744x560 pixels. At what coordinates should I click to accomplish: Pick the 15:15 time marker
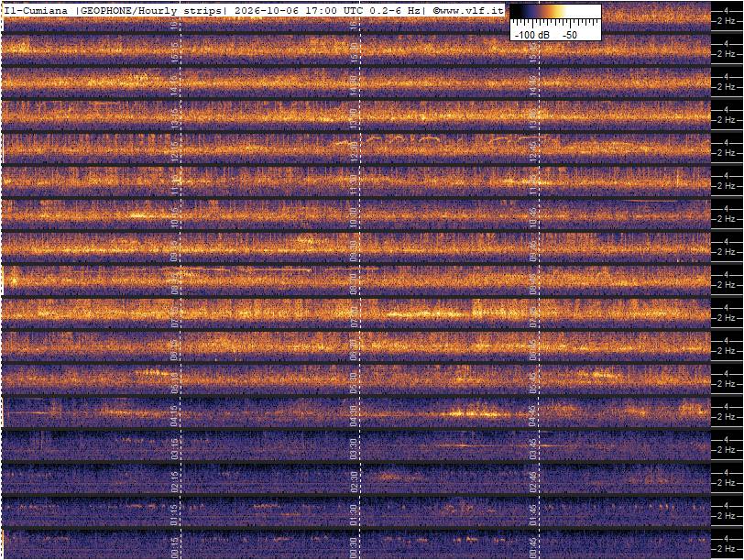[x=175, y=53]
